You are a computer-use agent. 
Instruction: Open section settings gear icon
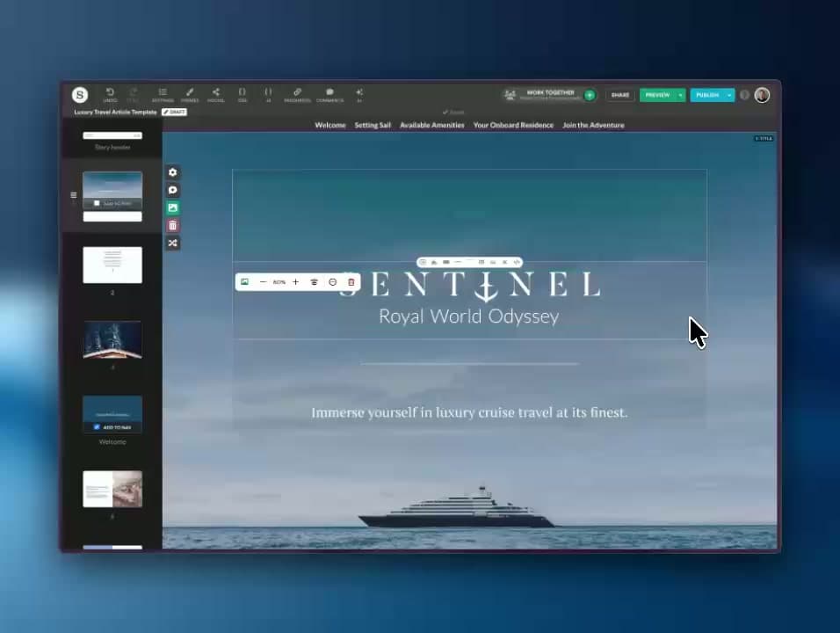tap(173, 172)
